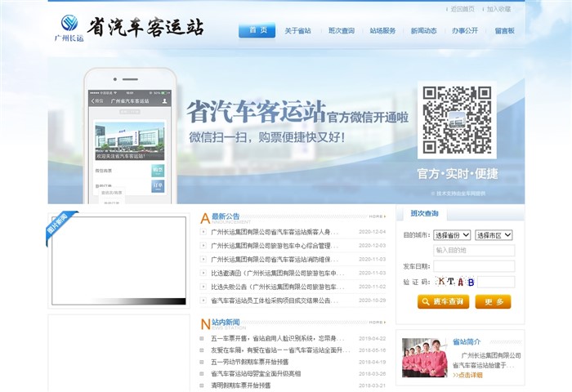Click the 最新公告 heading
The image size is (572, 392).
pyautogui.click(x=226, y=216)
